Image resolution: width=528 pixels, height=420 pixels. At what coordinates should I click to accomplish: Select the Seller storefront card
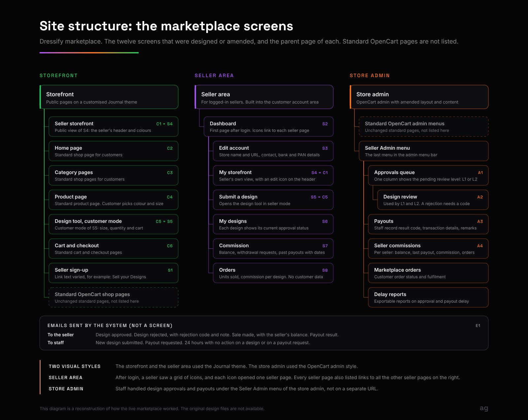tap(114, 127)
